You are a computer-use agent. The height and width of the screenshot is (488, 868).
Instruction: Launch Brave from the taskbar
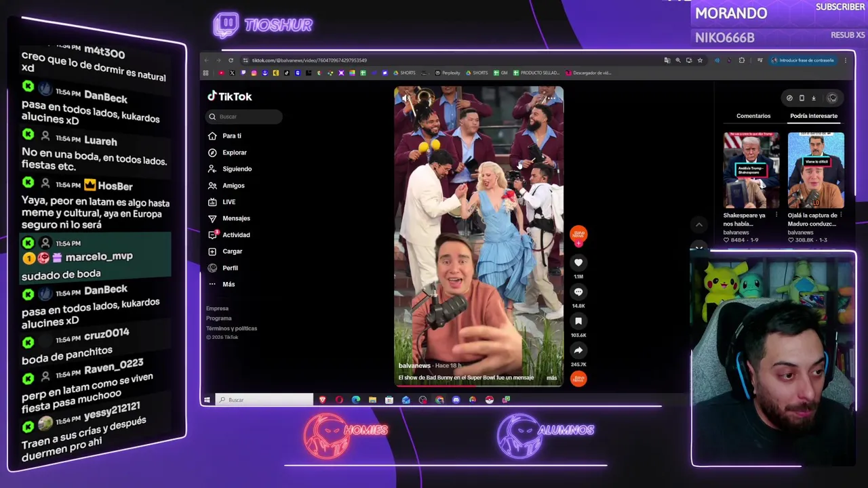click(x=323, y=400)
